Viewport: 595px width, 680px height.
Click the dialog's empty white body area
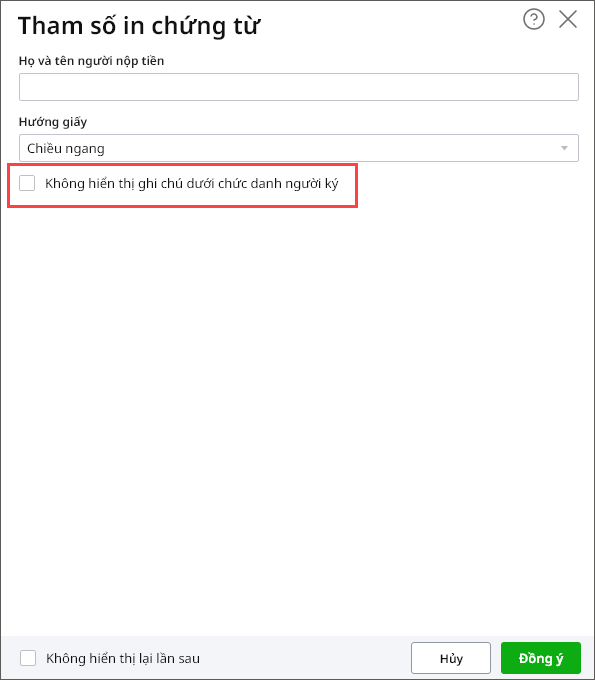coord(298,412)
